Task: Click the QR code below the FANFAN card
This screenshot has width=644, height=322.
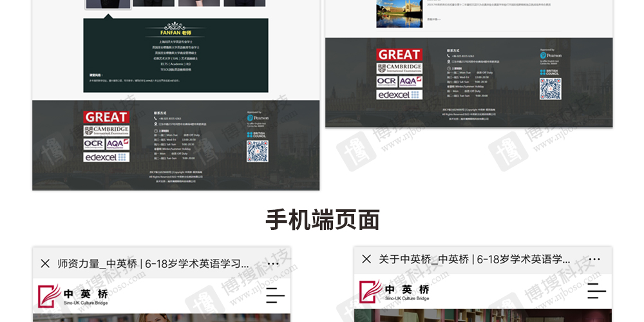Action: coord(257,151)
